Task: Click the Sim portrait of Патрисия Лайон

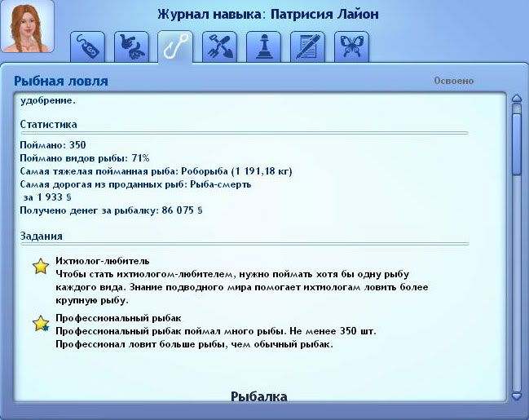Action: pos(27,27)
